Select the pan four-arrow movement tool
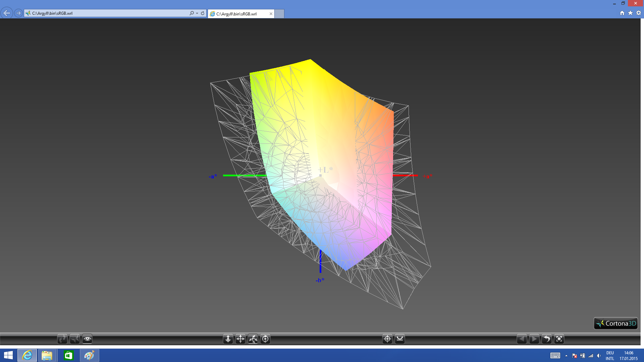The height and width of the screenshot is (362, 644). pos(240,339)
